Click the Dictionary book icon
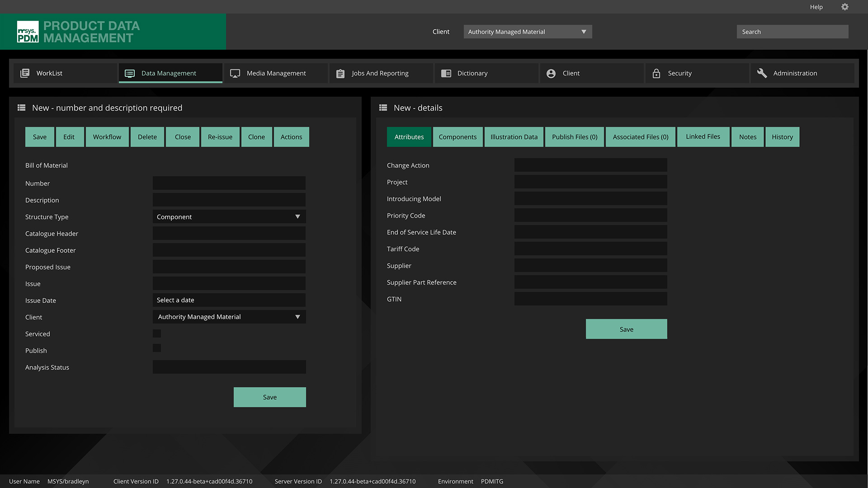Viewport: 868px width, 488px height. [x=446, y=73]
